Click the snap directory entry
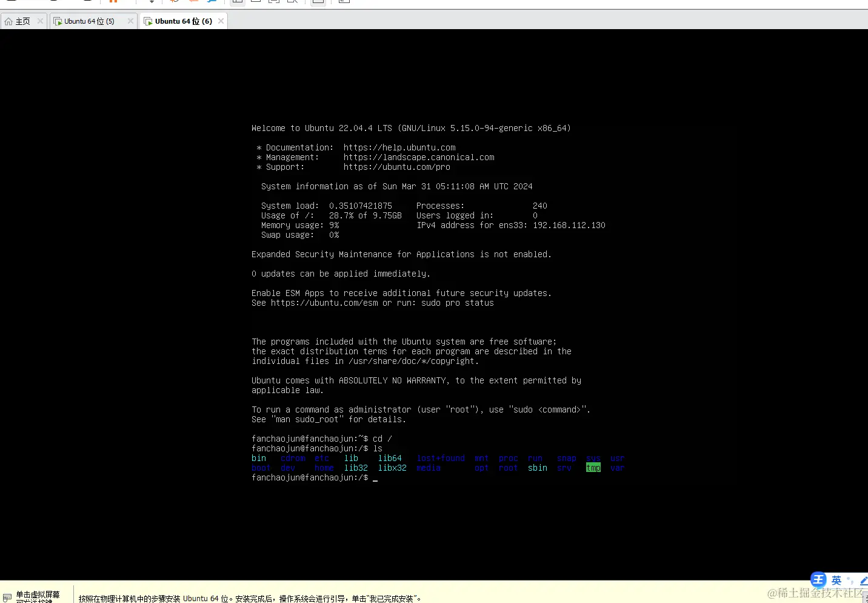This screenshot has width=868, height=603. 567,458
